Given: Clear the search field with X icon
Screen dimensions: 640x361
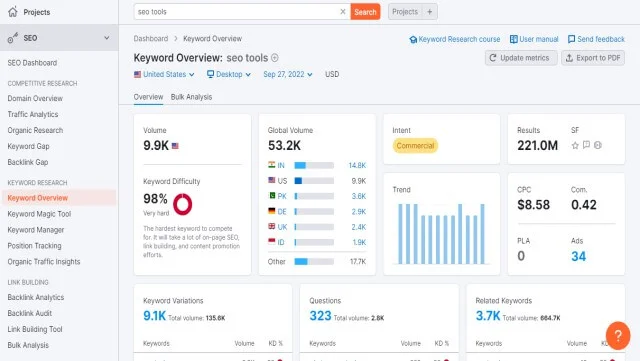Looking at the screenshot, I should click(x=343, y=12).
